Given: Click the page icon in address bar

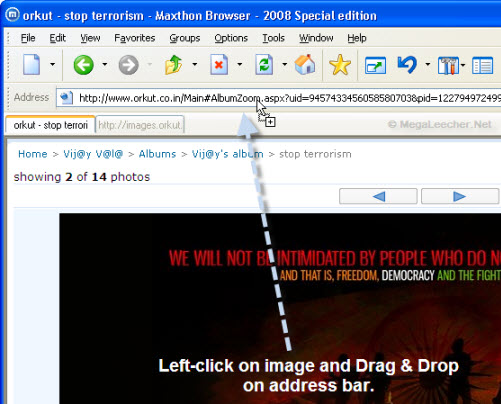Looking at the screenshot, I should click(66, 98).
